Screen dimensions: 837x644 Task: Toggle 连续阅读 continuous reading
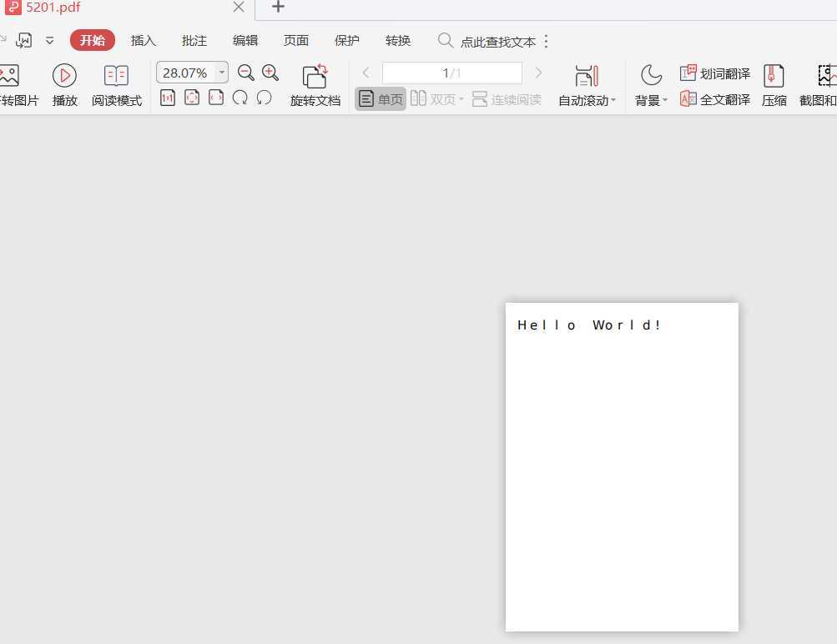[x=507, y=98]
